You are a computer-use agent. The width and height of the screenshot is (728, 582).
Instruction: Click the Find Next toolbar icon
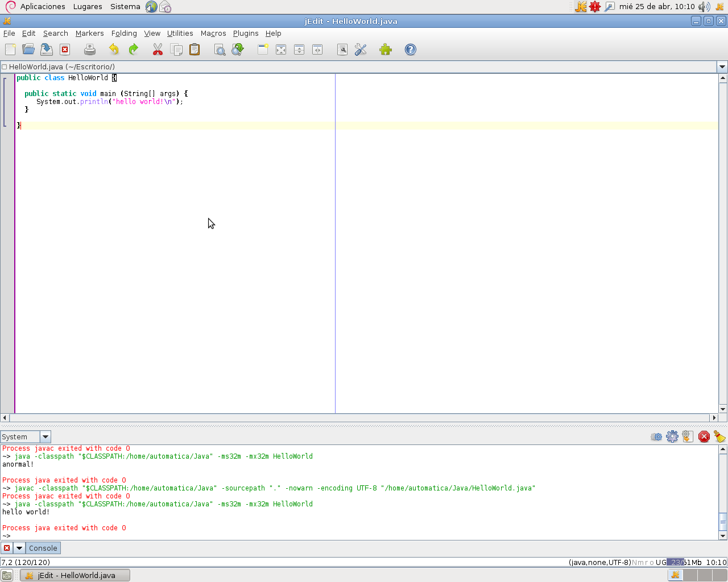click(238, 49)
